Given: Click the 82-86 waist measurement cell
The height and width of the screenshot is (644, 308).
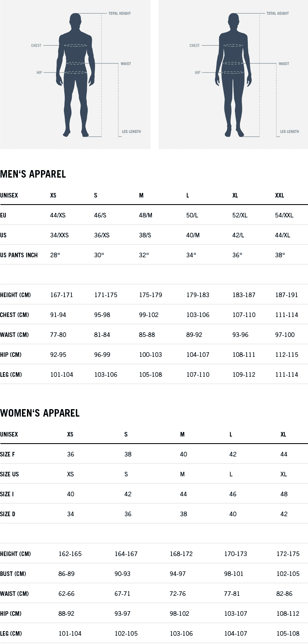Looking at the screenshot, I should 284,594.
